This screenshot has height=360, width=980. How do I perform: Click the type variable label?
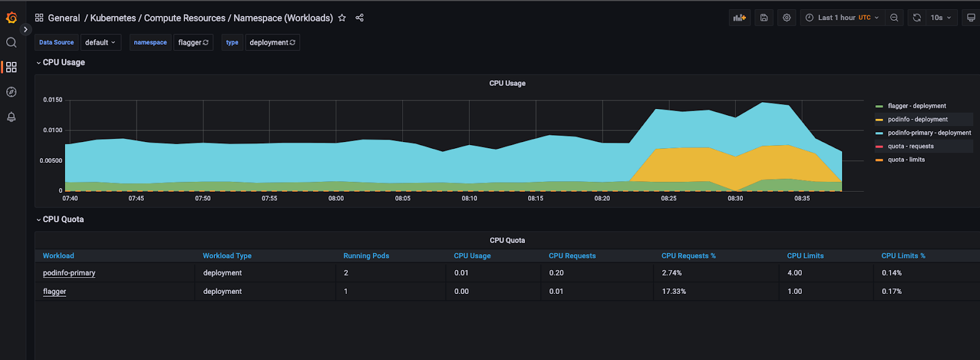click(232, 42)
